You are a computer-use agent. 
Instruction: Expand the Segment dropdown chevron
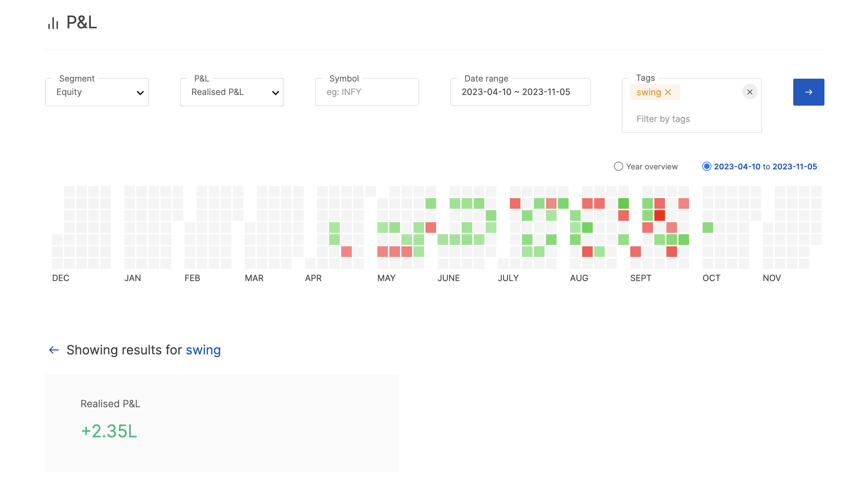point(140,93)
